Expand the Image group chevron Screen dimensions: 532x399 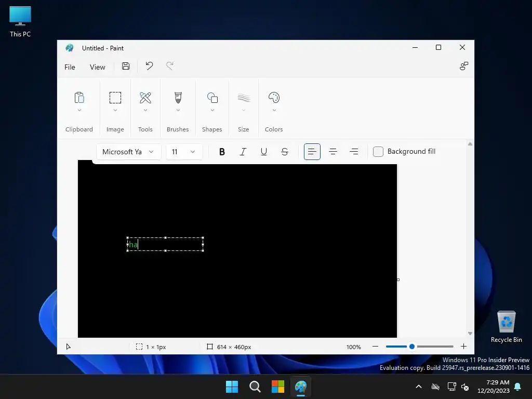click(x=115, y=110)
